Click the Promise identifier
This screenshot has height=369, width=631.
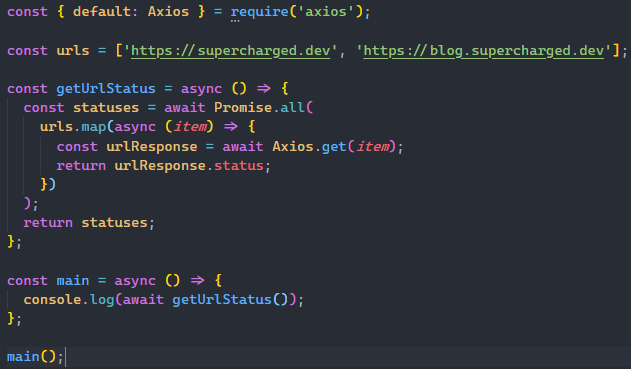coord(243,107)
